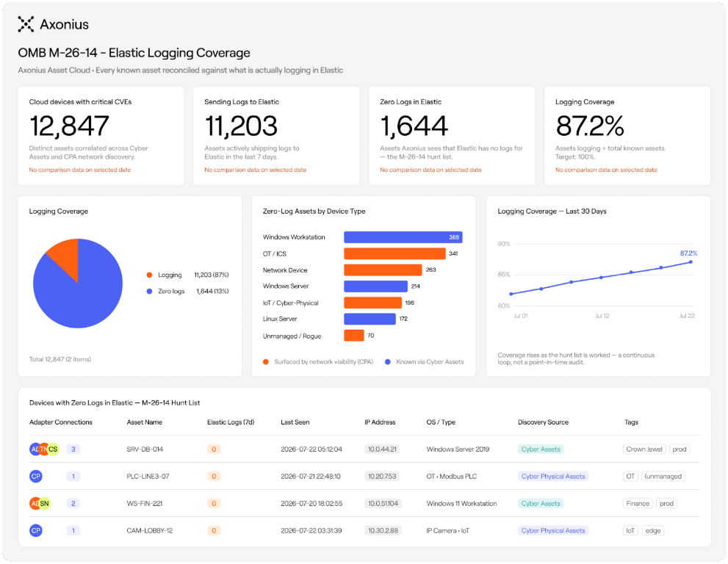Viewport: 728px width, 564px height.
Task: Click the IoT tag on CAM-LOBBY-12
Action: tap(630, 530)
